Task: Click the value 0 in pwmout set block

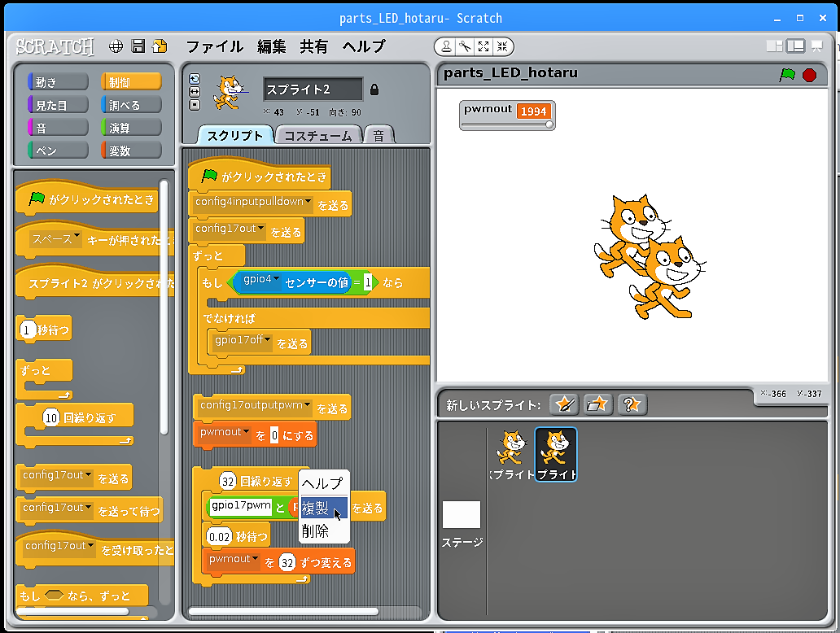Action: tap(274, 435)
